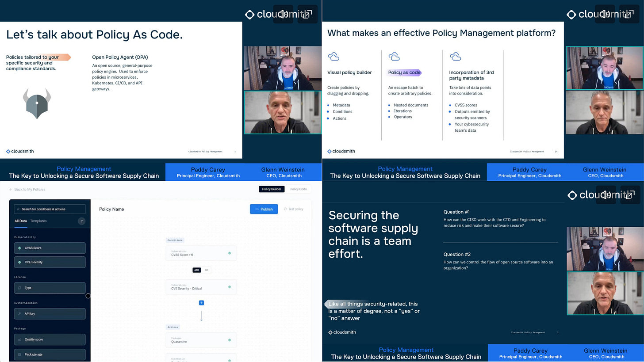The image size is (644, 362).
Task: Click the Question #1 heading
Action: pyautogui.click(x=457, y=212)
